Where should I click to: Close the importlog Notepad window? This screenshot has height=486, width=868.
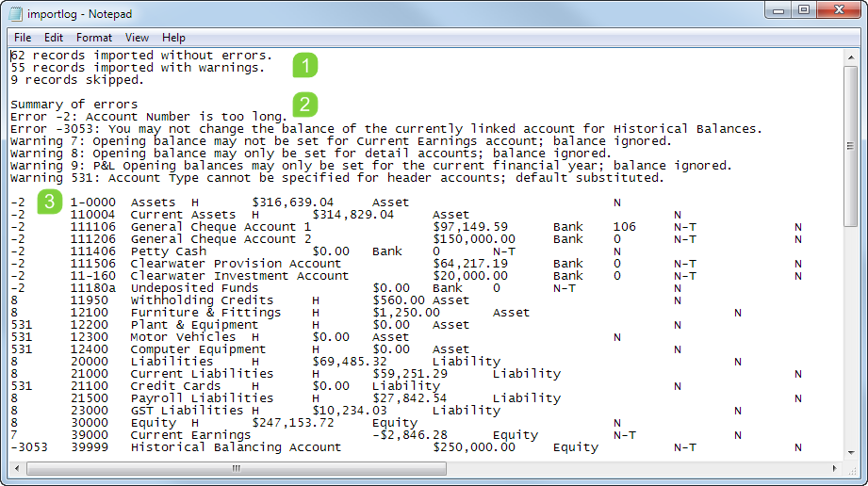(x=839, y=10)
